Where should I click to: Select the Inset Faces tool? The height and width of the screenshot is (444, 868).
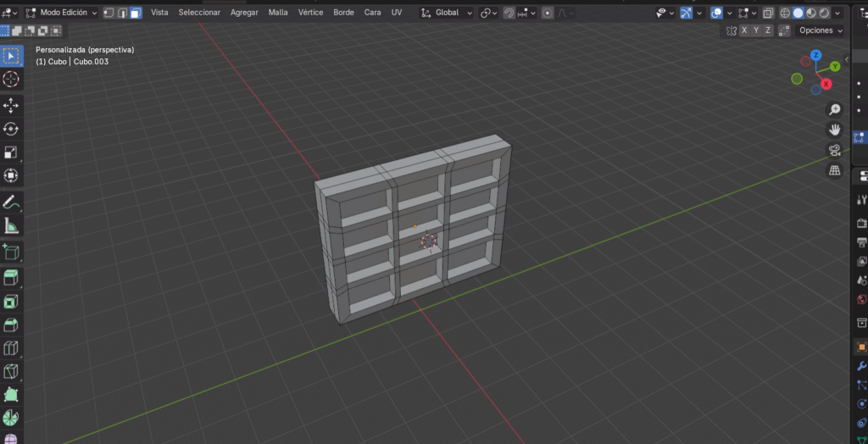coord(11,302)
